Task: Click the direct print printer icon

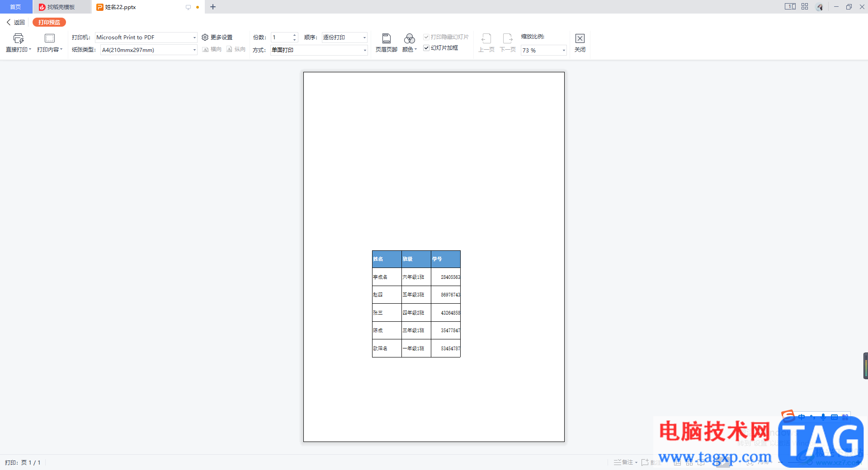Action: pos(19,38)
